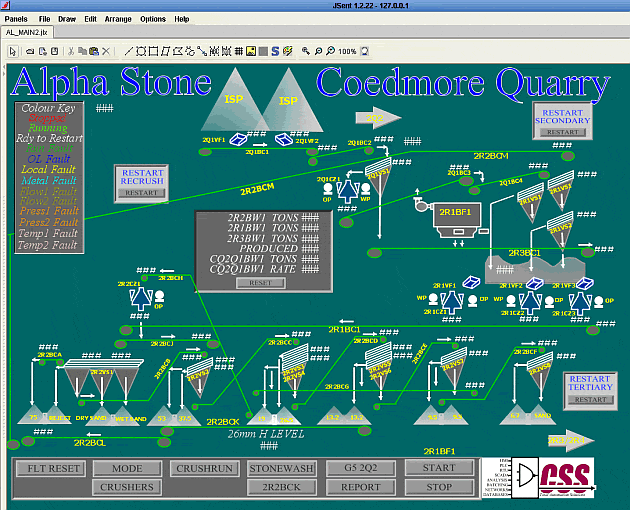Viewport: 630px width, 510px height.
Task: Click the first magnifier zoom icon
Action: point(306,51)
